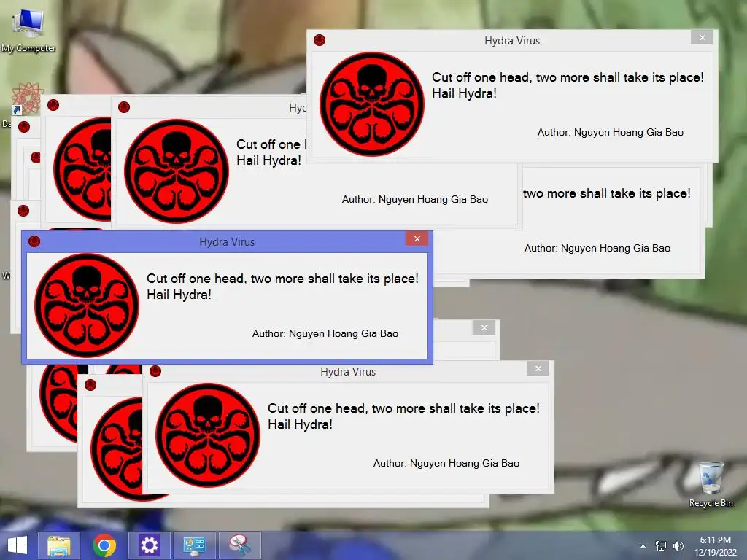
Task: Launch File Explorer from taskbar
Action: pyautogui.click(x=59, y=545)
